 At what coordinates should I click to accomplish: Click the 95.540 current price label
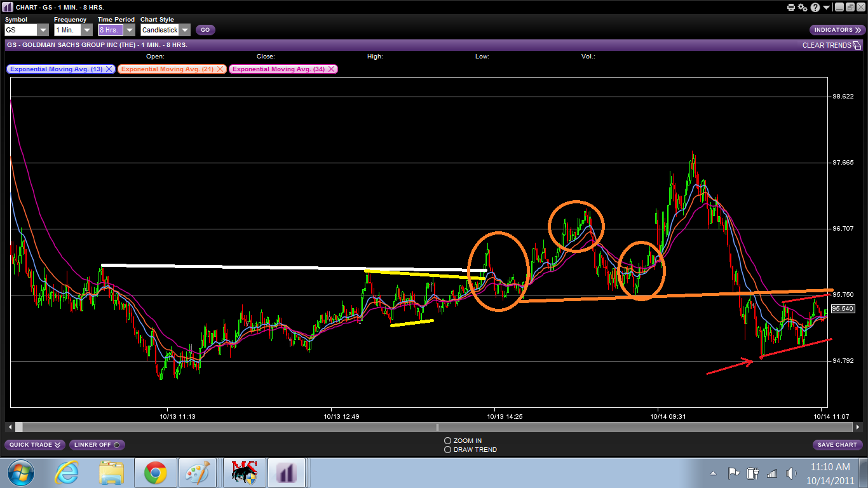point(843,308)
